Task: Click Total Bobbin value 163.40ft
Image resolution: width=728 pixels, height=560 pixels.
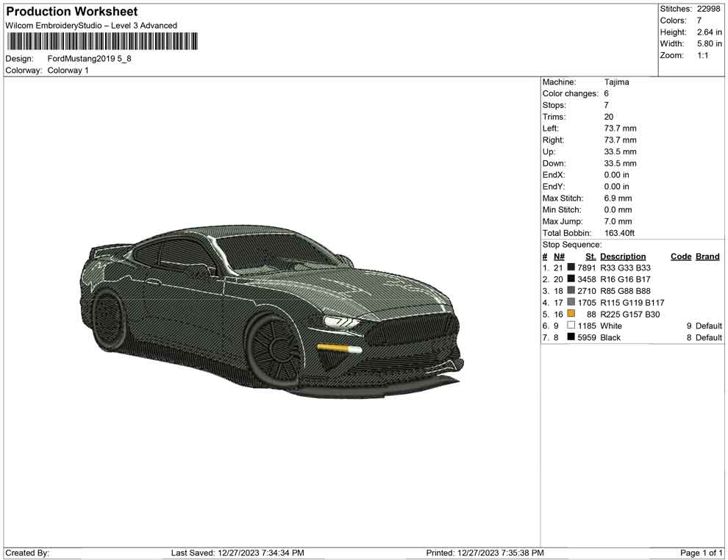Action: [619, 233]
